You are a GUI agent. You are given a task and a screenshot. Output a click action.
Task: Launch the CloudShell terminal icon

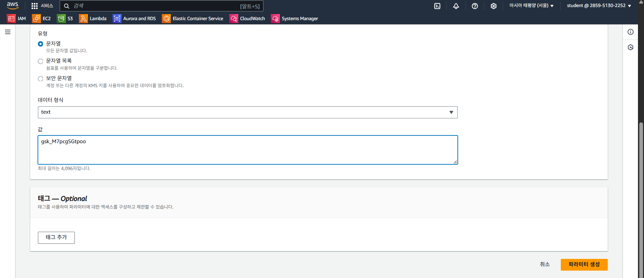pyautogui.click(x=437, y=6)
